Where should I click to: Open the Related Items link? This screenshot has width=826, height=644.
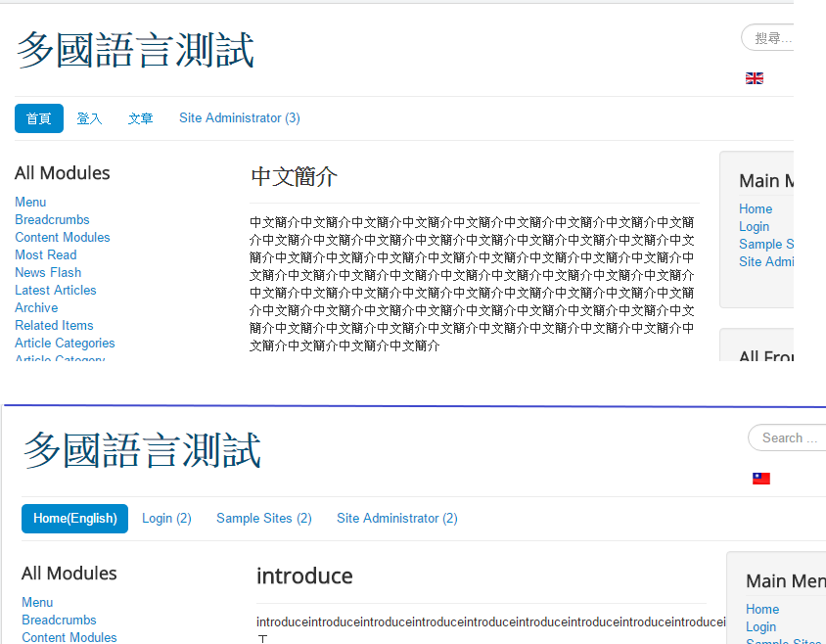point(54,326)
